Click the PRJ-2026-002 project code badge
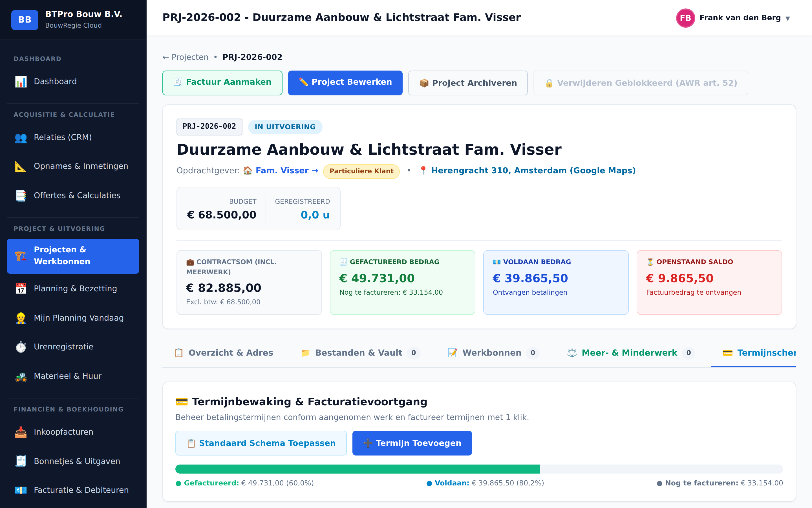This screenshot has width=812, height=508. coord(209,127)
